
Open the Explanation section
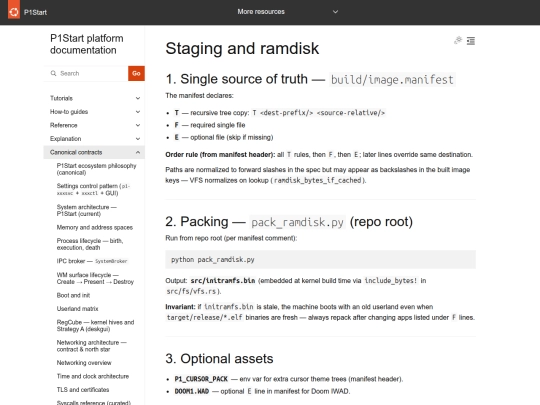(65, 139)
